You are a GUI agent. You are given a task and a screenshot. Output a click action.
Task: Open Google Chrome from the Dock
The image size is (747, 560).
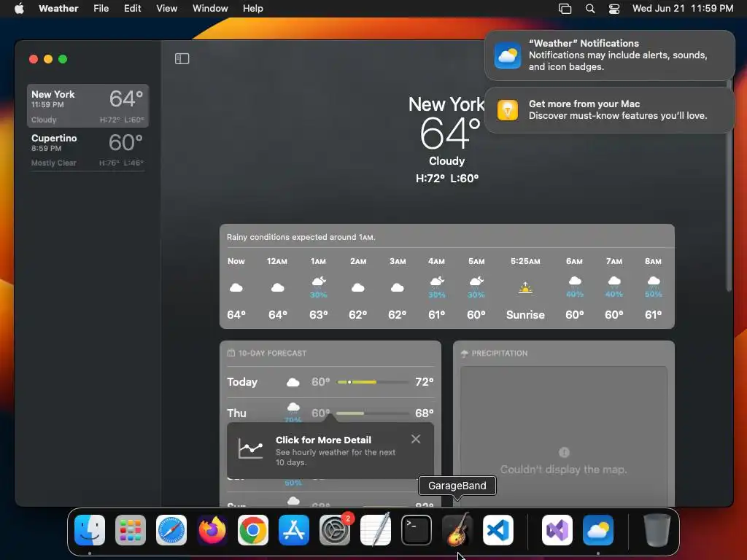(x=253, y=530)
